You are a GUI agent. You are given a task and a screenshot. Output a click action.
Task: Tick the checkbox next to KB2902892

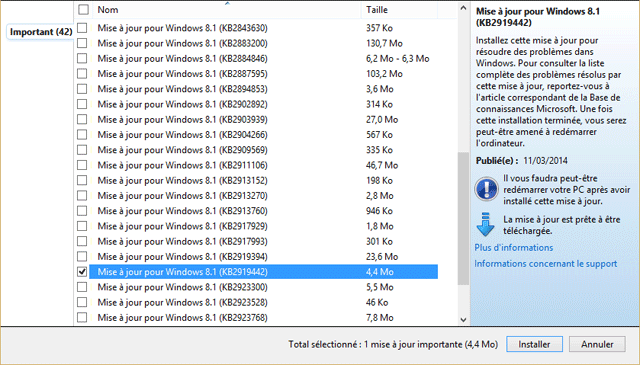click(x=82, y=104)
